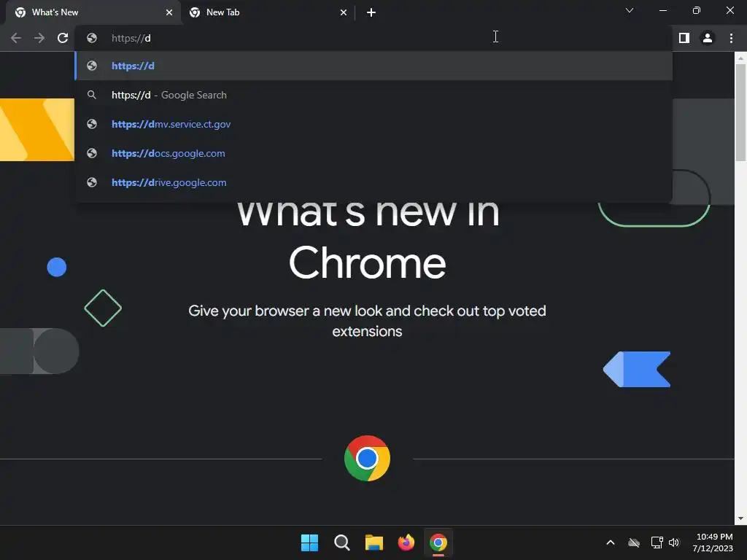
Task: Open the side panel icon
Action: point(684,38)
